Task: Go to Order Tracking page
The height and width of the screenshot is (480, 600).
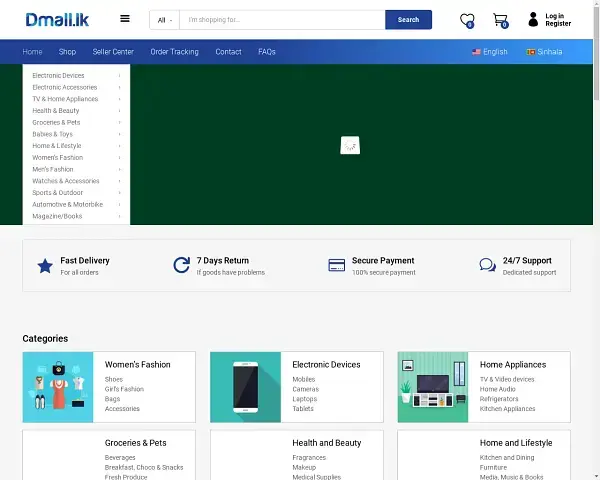Action: click(x=174, y=52)
